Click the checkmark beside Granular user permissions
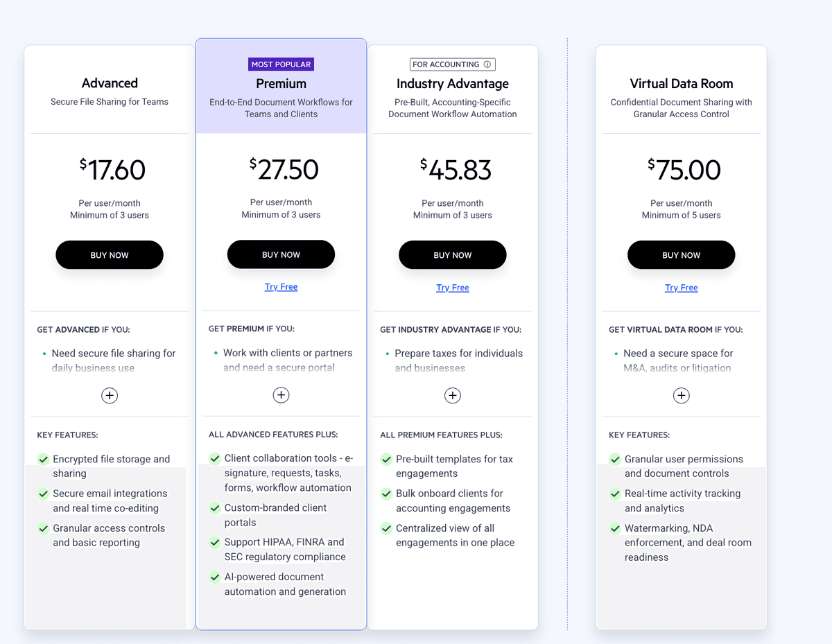 pos(614,459)
